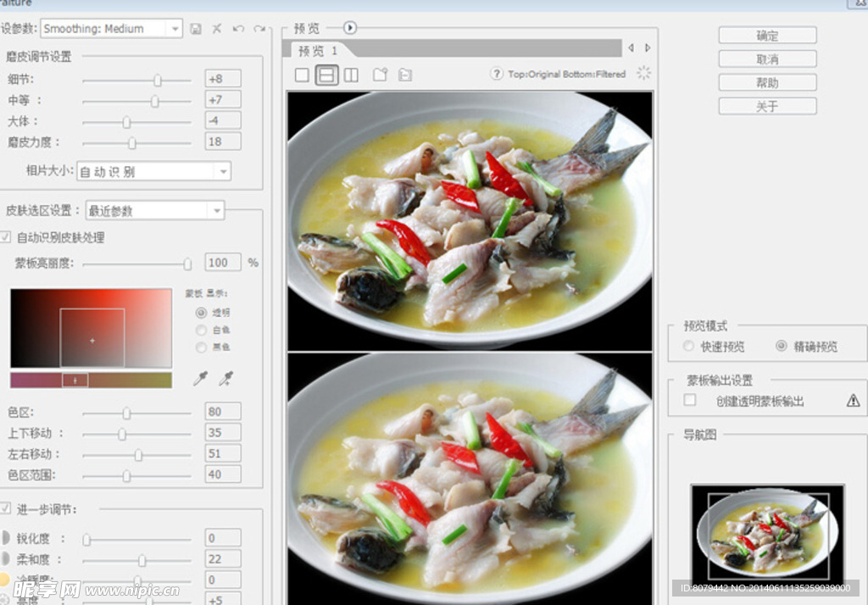The image size is (868, 605).
Task: Enable 创建透明蒙板输出 checkbox
Action: tap(690, 401)
